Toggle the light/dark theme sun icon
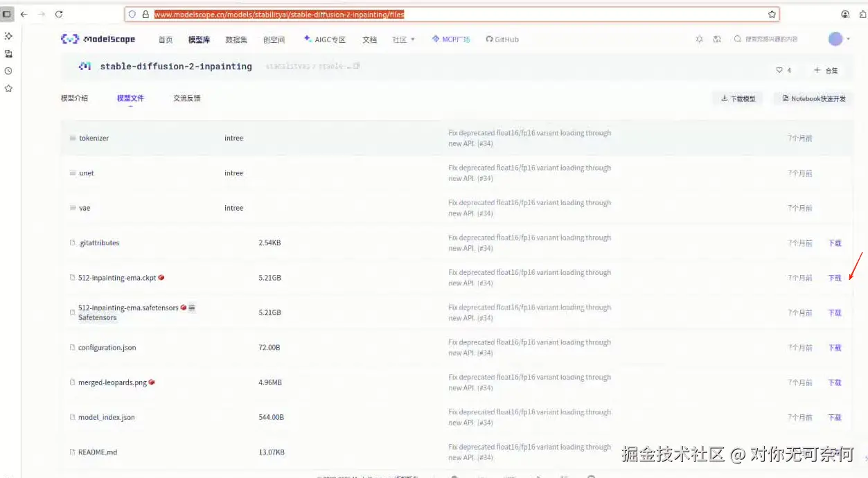868x478 pixels. coord(699,39)
